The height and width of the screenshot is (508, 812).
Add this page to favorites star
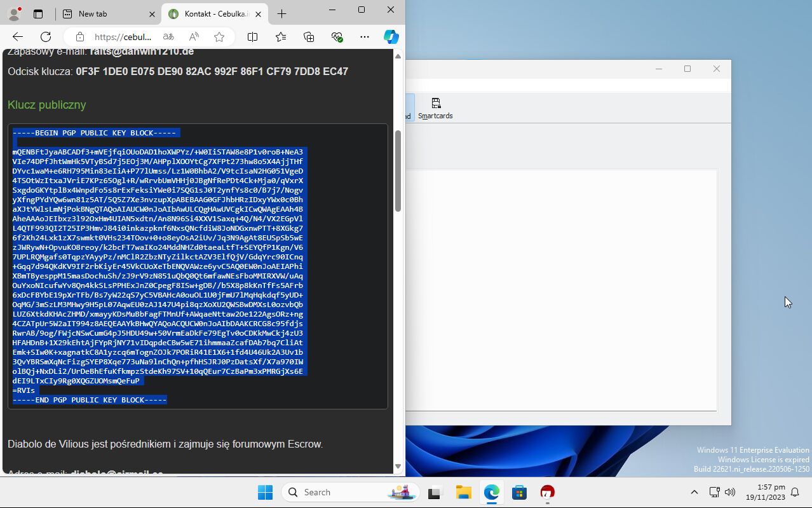pos(219,37)
